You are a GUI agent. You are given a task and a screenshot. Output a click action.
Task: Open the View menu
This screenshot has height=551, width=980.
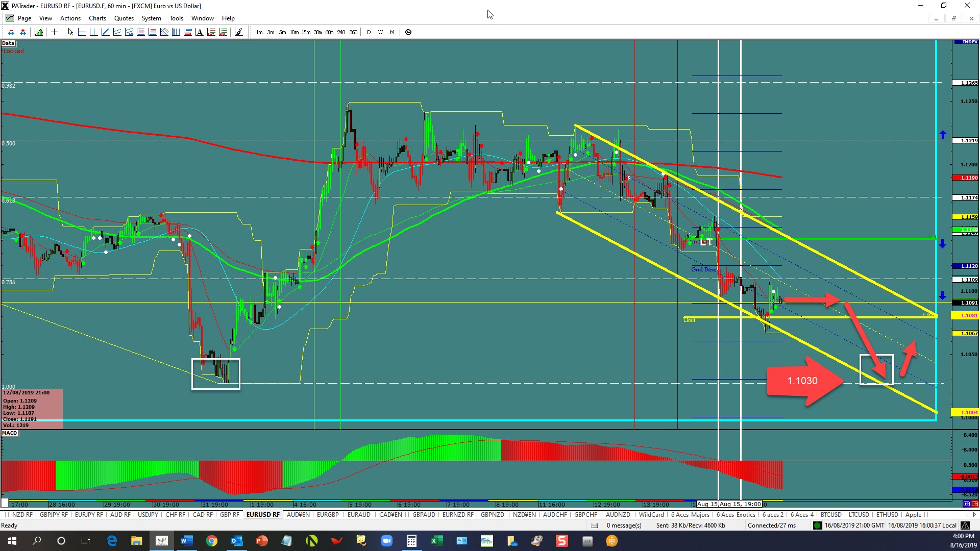point(45,18)
